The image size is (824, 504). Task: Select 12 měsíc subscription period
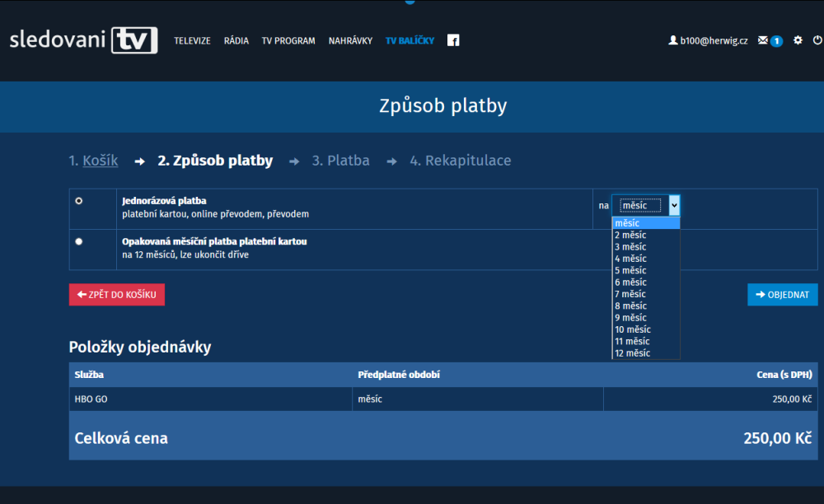631,352
